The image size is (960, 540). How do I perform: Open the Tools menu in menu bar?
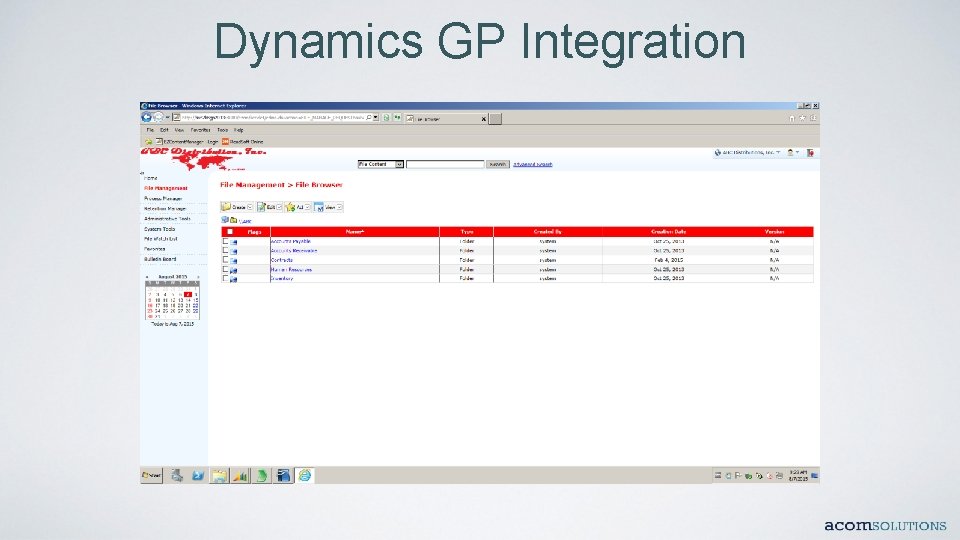click(222, 130)
